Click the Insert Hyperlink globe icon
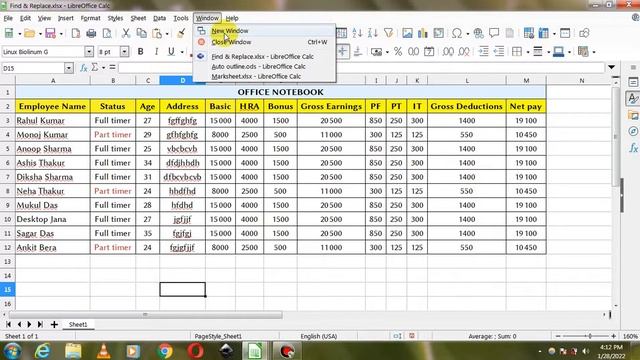This screenshot has height=360, width=640. coord(478,33)
